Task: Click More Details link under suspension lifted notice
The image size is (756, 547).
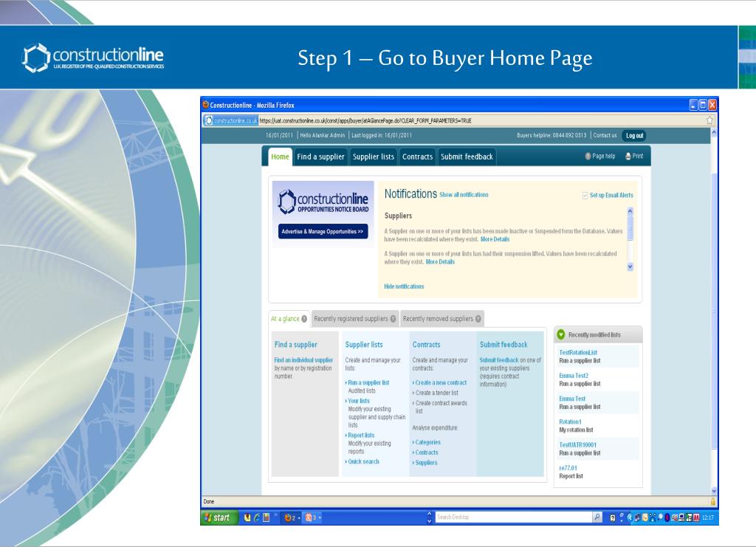Action: [x=440, y=262]
